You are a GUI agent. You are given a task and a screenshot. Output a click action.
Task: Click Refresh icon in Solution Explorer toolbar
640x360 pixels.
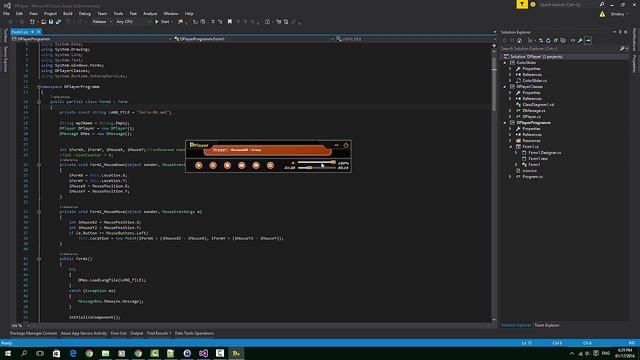pyautogui.click(x=548, y=40)
